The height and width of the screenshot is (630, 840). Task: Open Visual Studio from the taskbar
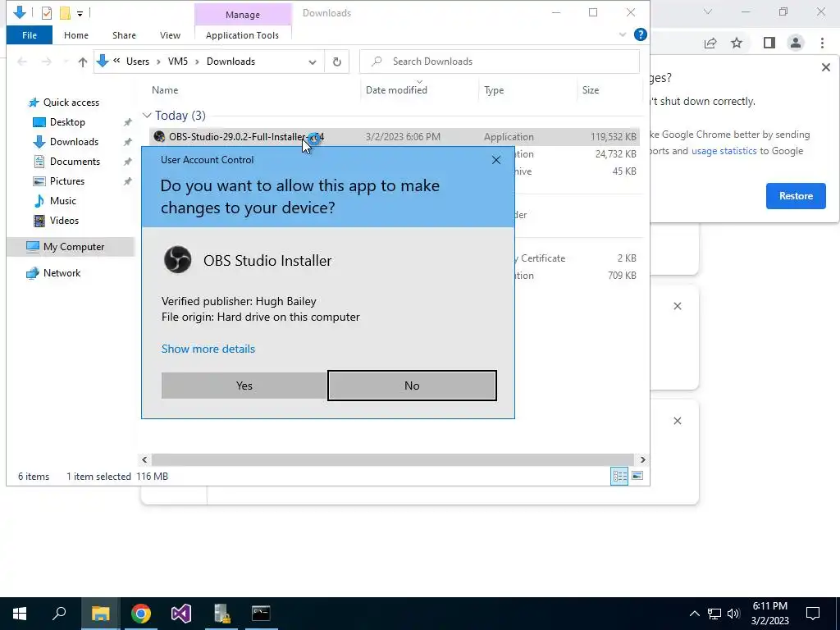point(181,614)
